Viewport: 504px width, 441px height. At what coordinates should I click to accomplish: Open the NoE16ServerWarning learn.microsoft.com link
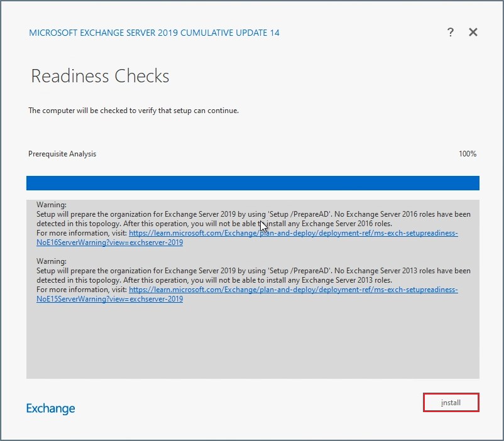tap(247, 237)
